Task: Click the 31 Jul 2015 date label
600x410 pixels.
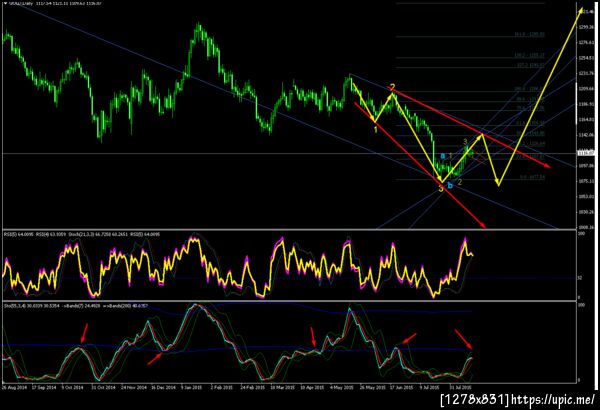Action: point(461,387)
